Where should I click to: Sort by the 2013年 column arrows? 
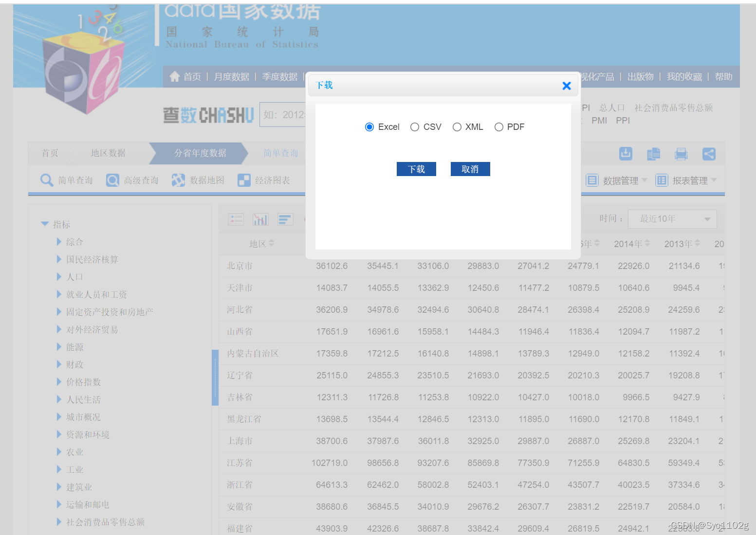[x=697, y=243]
